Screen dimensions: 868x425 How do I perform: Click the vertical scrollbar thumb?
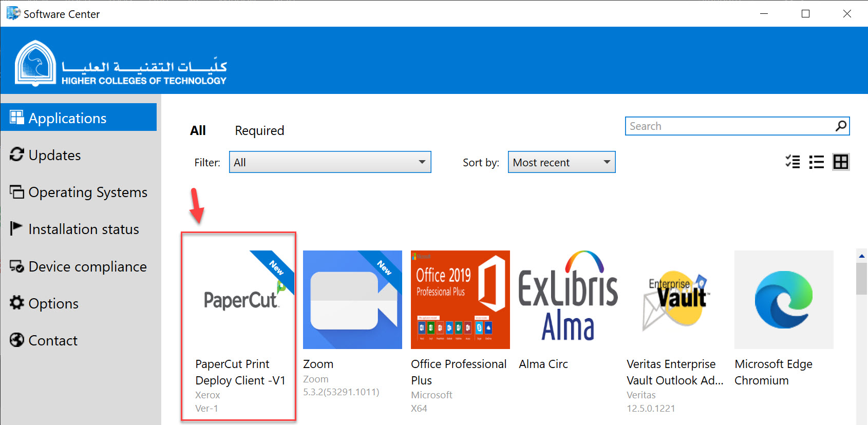(862, 279)
